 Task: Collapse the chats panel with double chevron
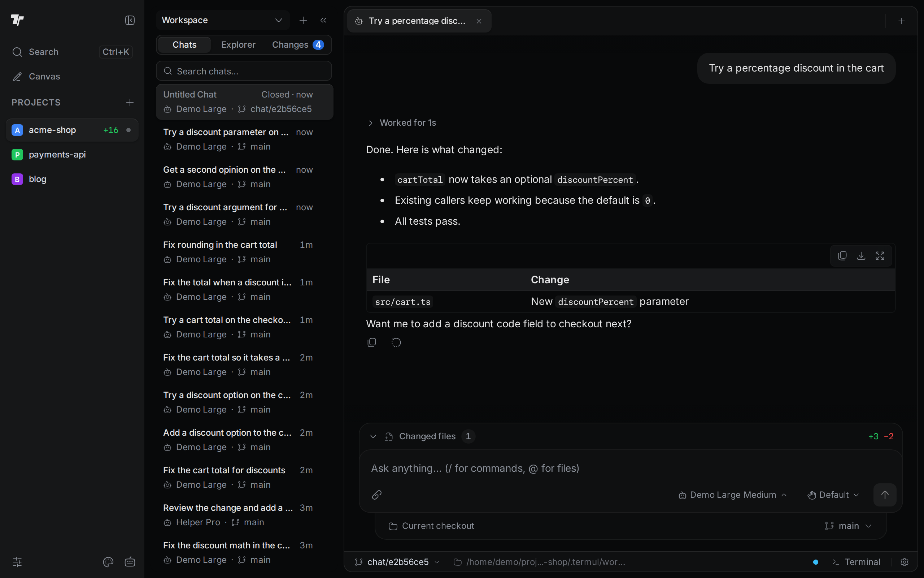pos(323,20)
